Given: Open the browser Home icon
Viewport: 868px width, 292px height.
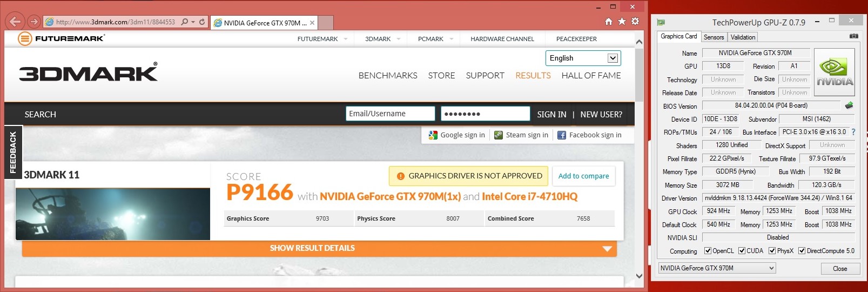Looking at the screenshot, I should pyautogui.click(x=609, y=22).
